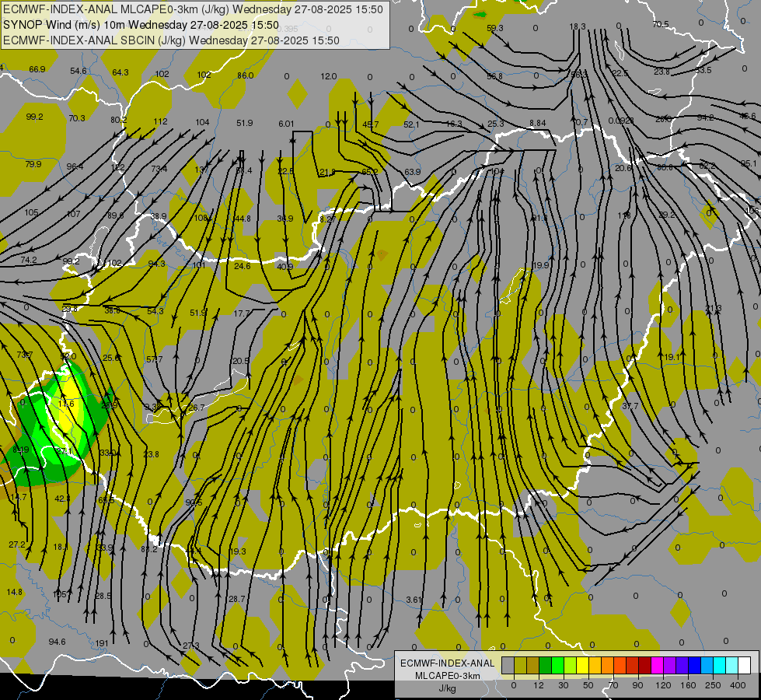Click the MLCAPE0-3km title line in header
This screenshot has height=700, width=761.
(x=193, y=9)
